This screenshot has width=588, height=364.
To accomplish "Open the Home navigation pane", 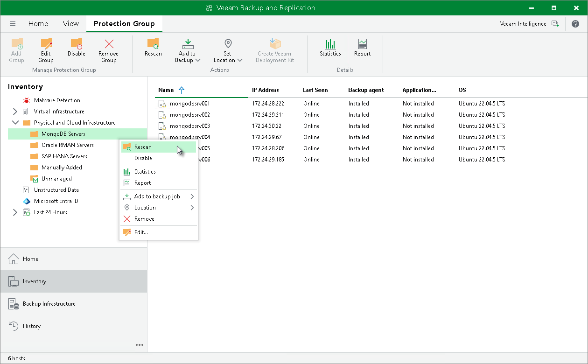I will [74, 259].
